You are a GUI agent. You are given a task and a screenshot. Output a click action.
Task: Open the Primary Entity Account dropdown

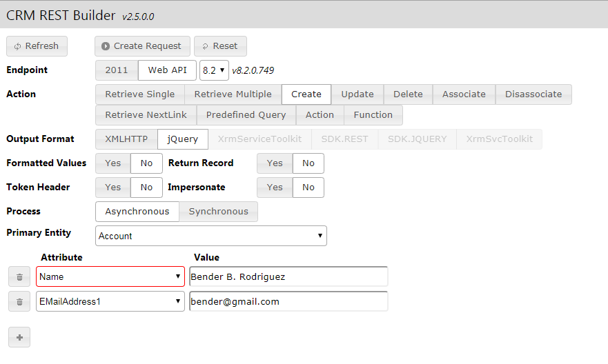[211, 236]
